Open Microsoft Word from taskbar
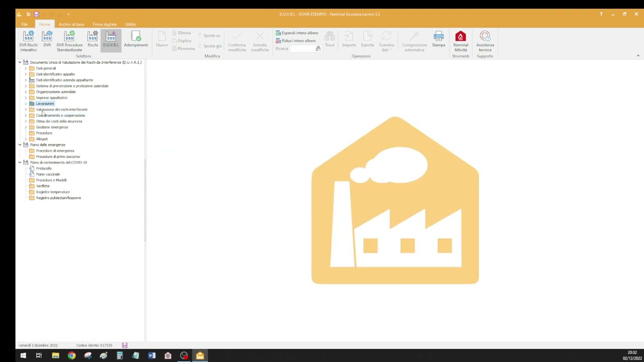Screen dimensions: 644x362 click(152, 355)
